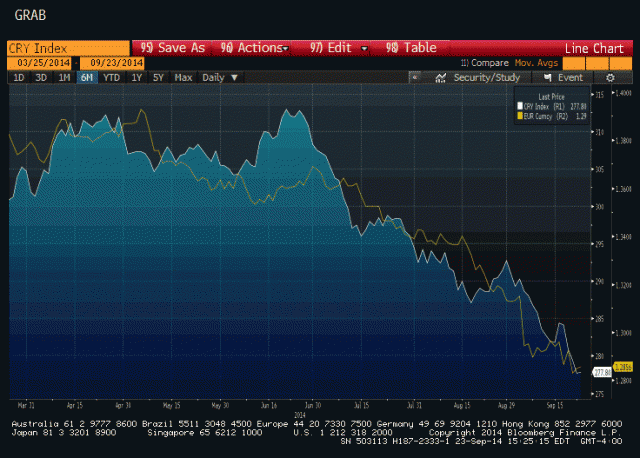This screenshot has height=458, width=640.
Task: Select the Max range button
Action: 183,77
